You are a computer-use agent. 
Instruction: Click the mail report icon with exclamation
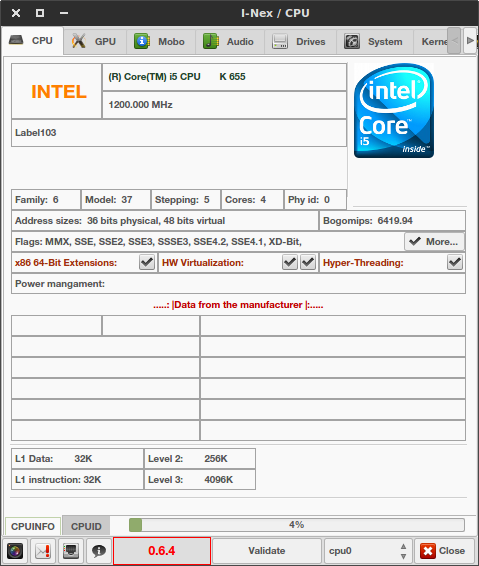click(x=43, y=551)
